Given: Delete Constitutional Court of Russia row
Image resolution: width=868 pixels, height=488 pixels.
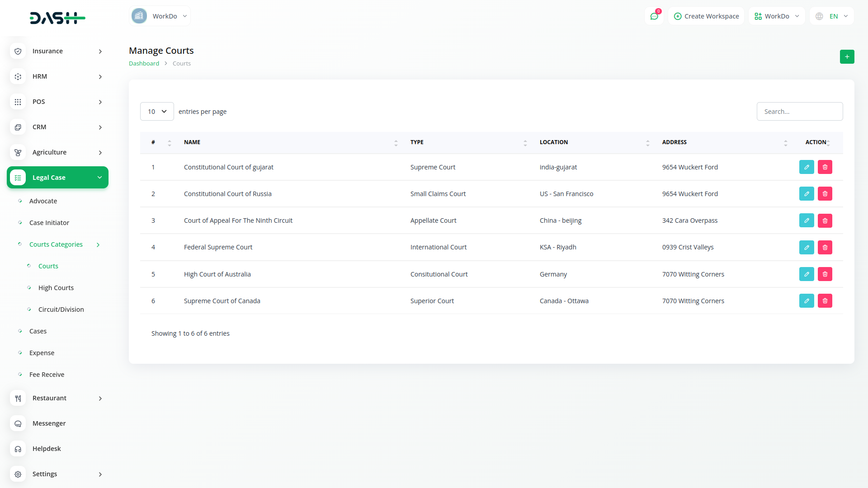Looking at the screenshot, I should [x=825, y=194].
